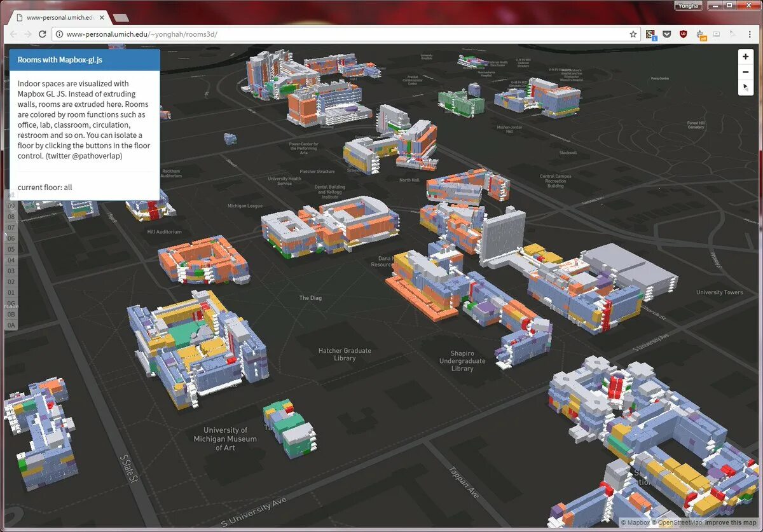Select floor 01 button
The image size is (763, 532).
coord(11,292)
